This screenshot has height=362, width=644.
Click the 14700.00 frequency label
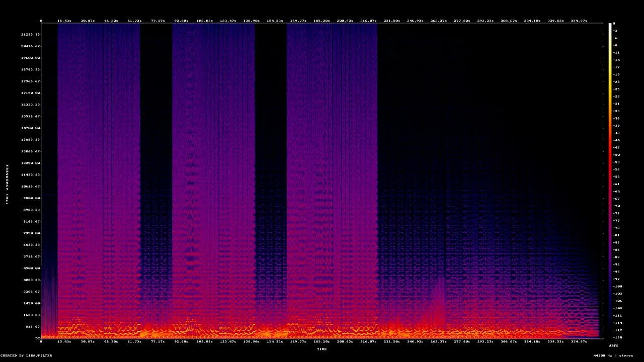tap(30, 128)
